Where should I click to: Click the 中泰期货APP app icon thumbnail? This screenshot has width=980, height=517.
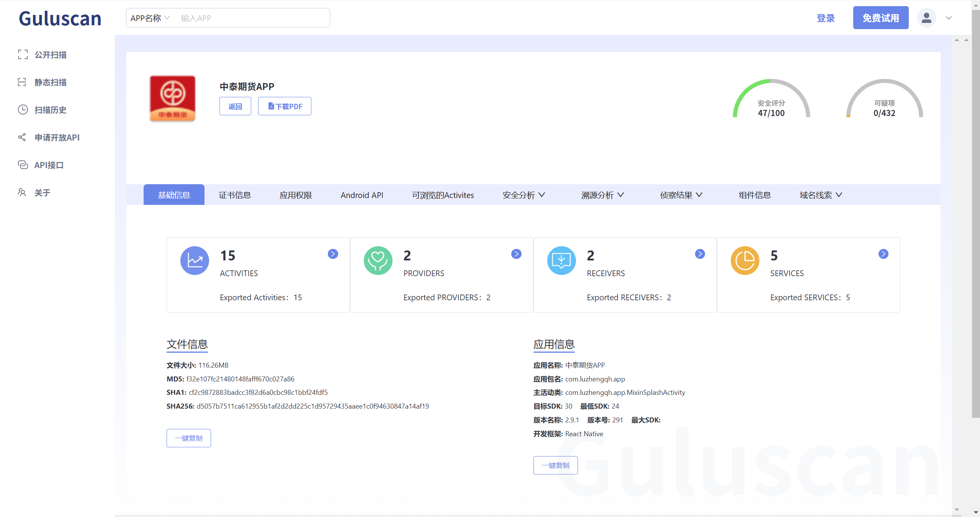click(172, 98)
